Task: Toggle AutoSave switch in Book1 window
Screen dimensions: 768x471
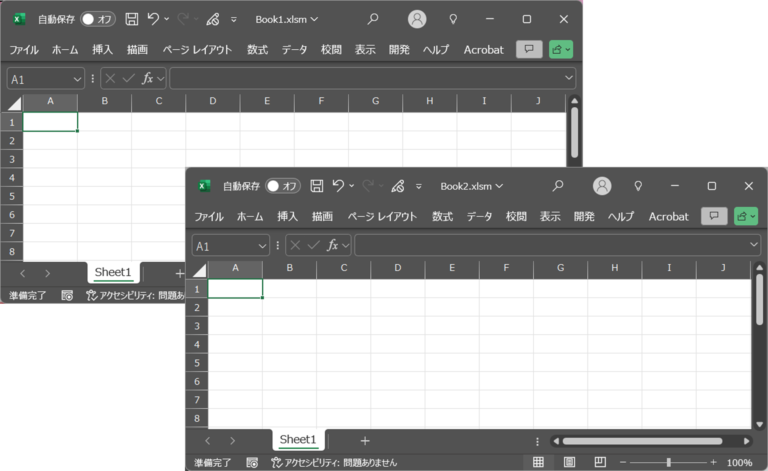Action: [x=98, y=19]
